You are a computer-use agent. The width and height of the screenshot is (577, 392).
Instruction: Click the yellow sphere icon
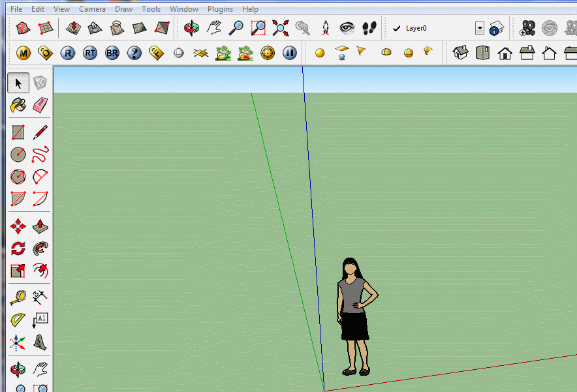pos(320,53)
